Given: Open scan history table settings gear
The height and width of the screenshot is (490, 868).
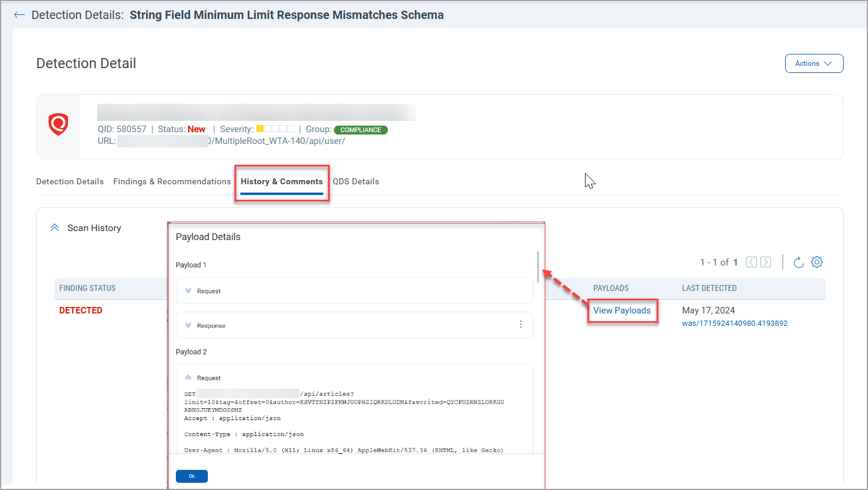Looking at the screenshot, I should pos(817,262).
